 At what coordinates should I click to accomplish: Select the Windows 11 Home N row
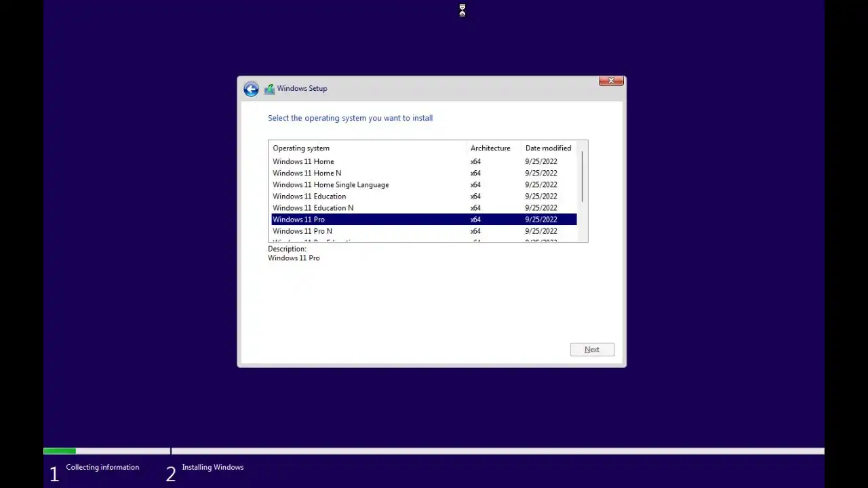click(424, 173)
